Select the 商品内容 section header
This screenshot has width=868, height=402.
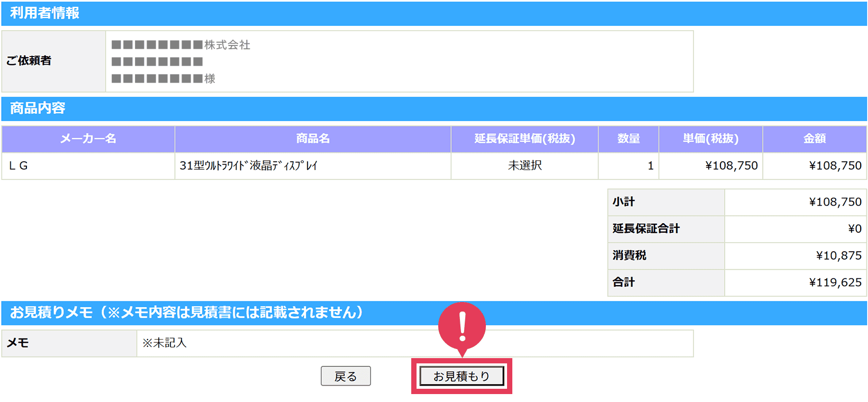[434, 108]
